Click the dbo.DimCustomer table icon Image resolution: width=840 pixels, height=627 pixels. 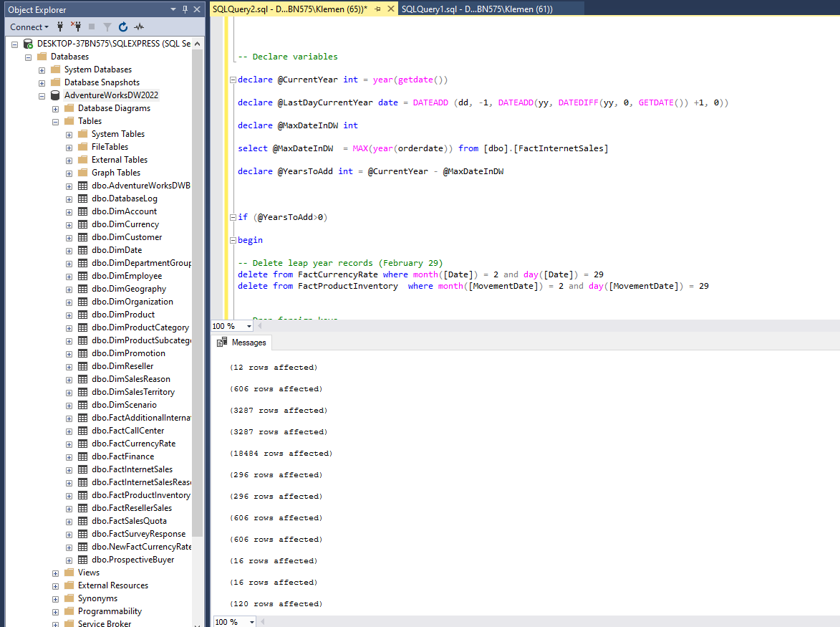83,237
